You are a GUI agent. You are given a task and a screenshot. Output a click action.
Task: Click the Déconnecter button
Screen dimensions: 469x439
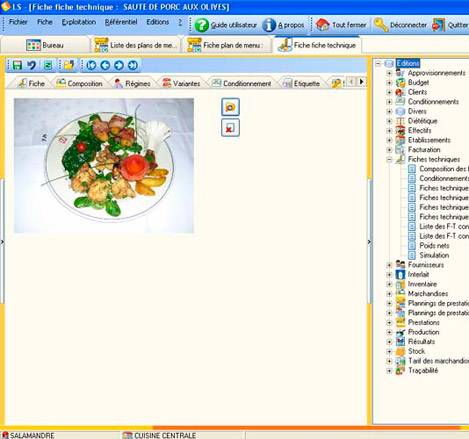coord(400,25)
